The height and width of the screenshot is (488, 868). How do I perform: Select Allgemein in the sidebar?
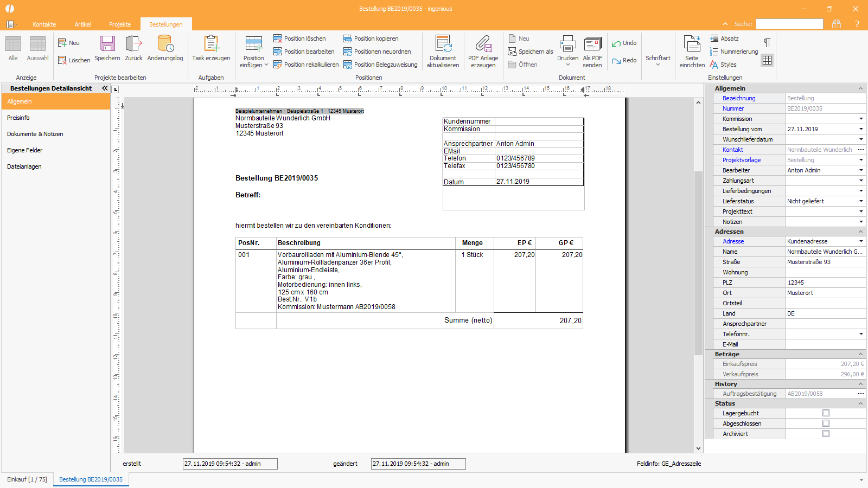[x=56, y=101]
